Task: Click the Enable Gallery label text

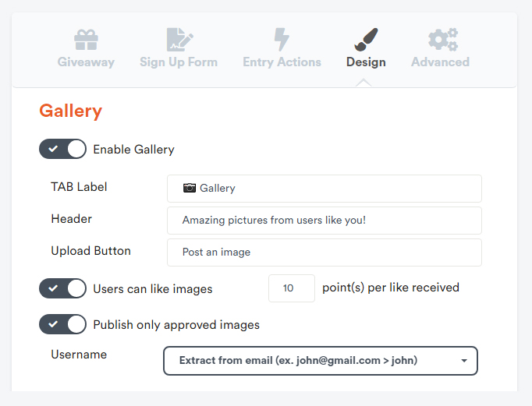Action: pyautogui.click(x=133, y=150)
